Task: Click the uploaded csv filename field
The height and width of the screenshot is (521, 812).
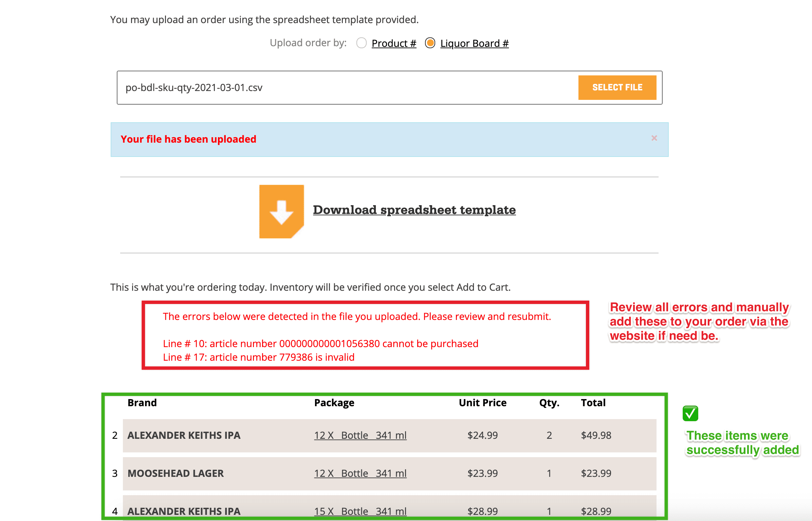Action: point(346,88)
